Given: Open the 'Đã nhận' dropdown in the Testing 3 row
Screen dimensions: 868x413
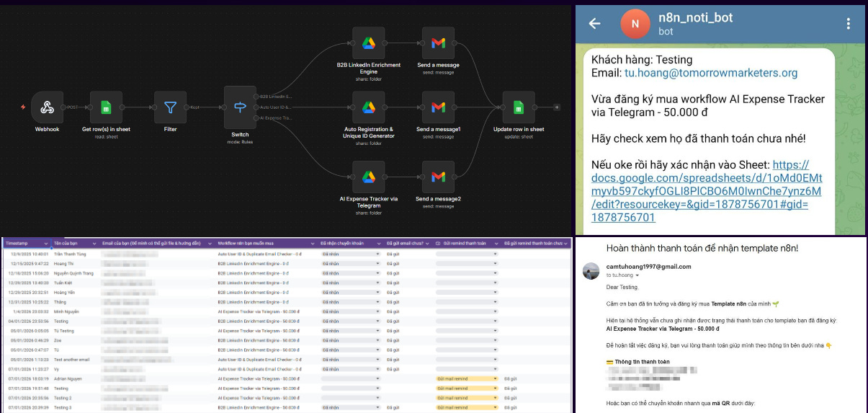Looking at the screenshot, I should [x=351, y=407].
